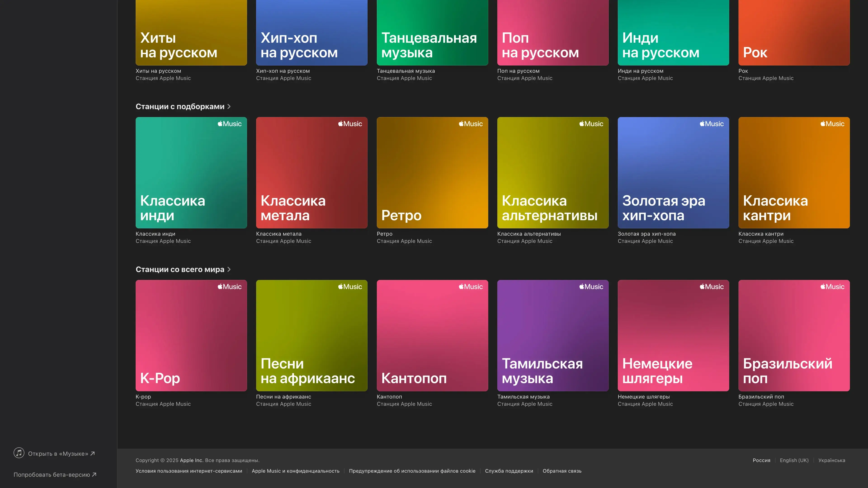Click the music note icon in sidebar
The width and height of the screenshot is (868, 488).
click(19, 453)
